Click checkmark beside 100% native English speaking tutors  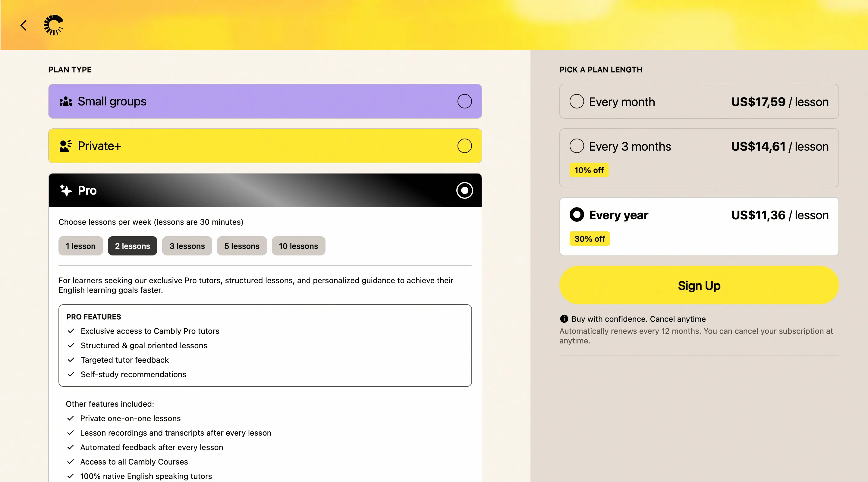pos(70,476)
